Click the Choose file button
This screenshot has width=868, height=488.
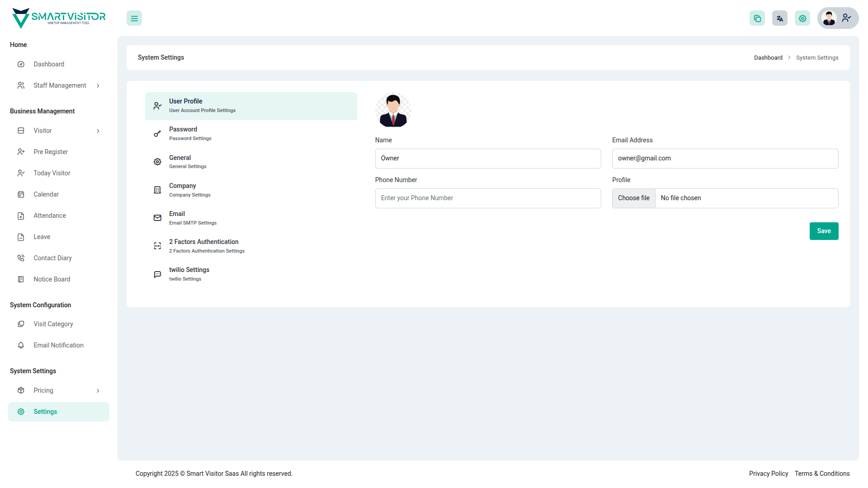[x=633, y=198]
